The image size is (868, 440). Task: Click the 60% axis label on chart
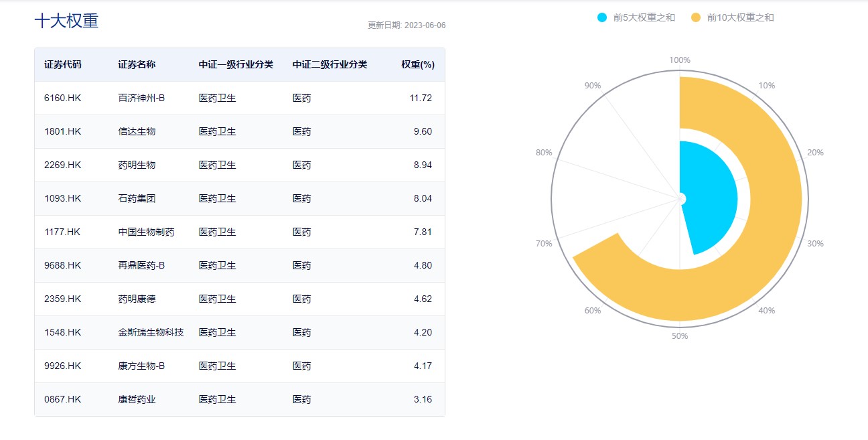593,311
